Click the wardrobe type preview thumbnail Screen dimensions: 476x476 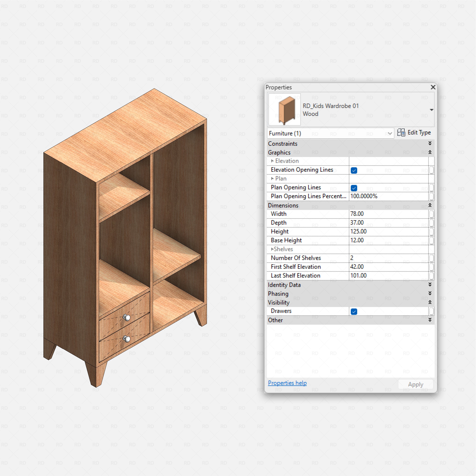284,110
